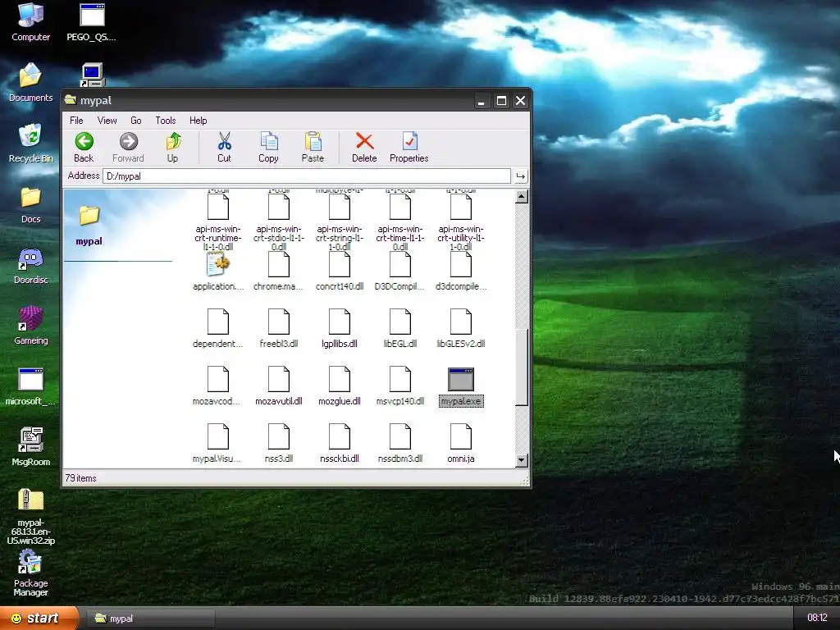Select the lgpllibs.dll file
The height and width of the screenshot is (630, 840).
[339, 329]
